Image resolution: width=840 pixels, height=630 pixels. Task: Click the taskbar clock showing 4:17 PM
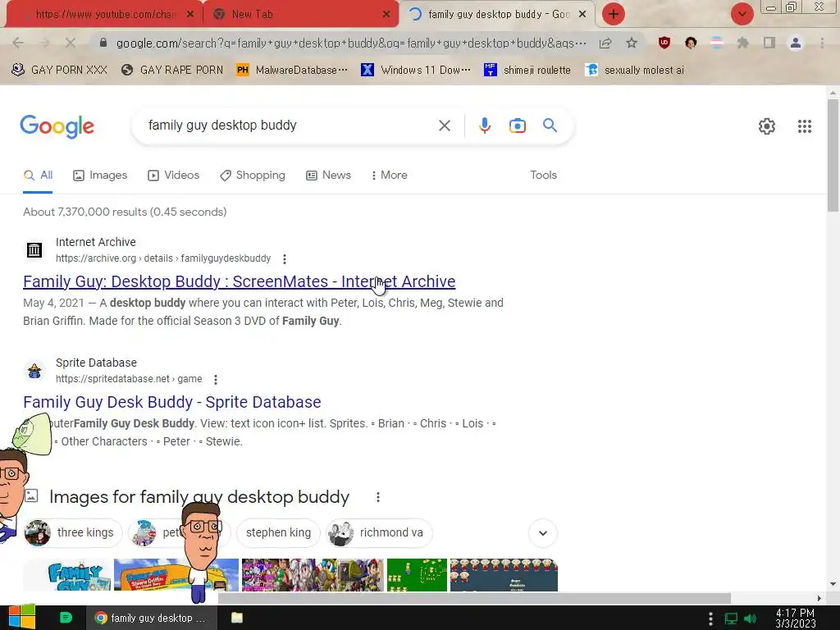click(x=795, y=618)
